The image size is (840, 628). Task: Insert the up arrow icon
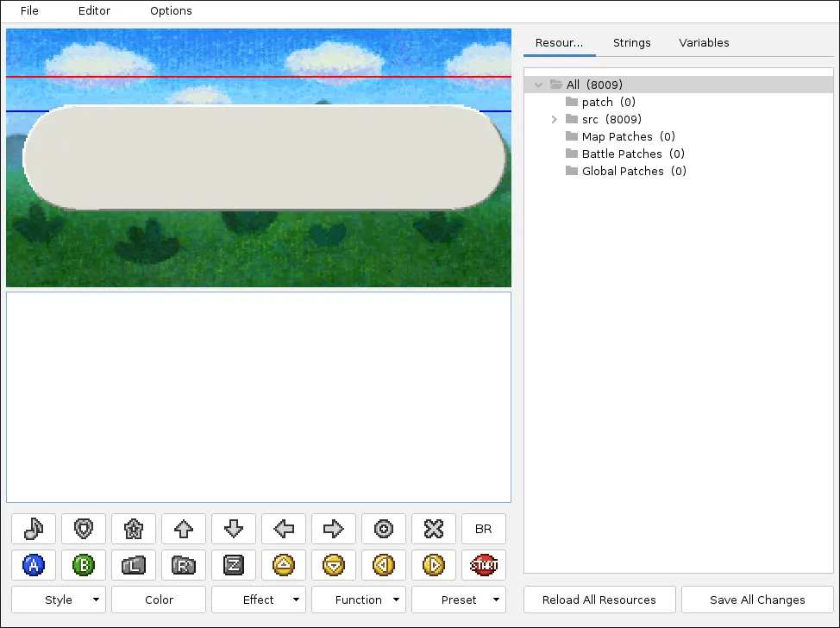(183, 529)
